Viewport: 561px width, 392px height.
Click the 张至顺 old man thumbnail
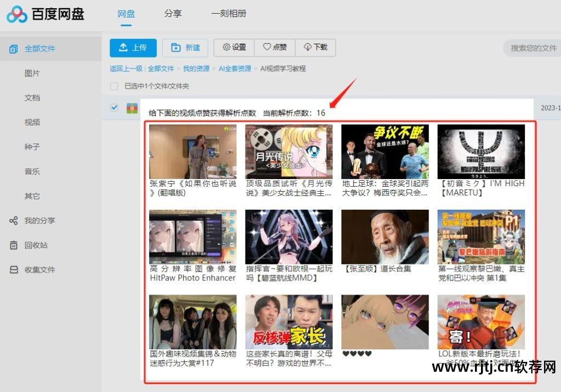[385, 237]
